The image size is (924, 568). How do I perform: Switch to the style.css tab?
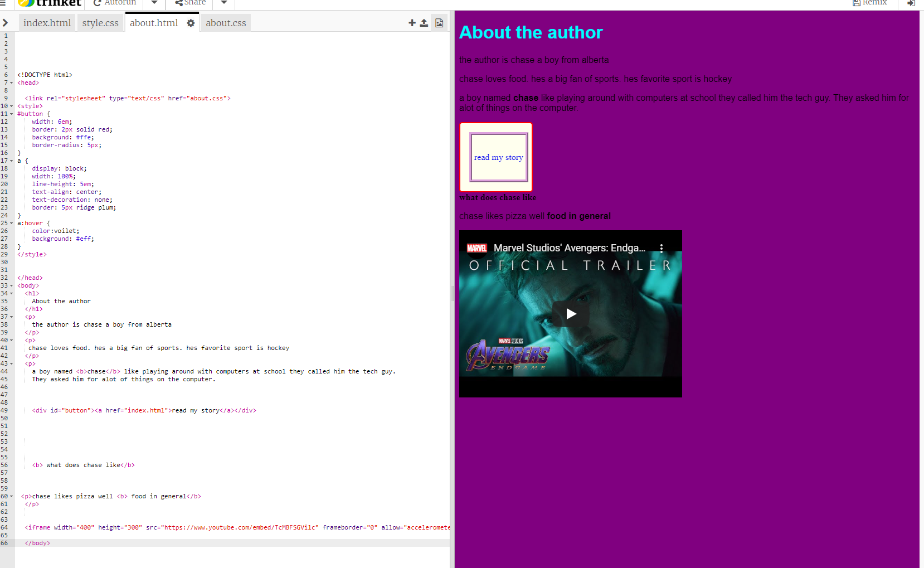(100, 23)
